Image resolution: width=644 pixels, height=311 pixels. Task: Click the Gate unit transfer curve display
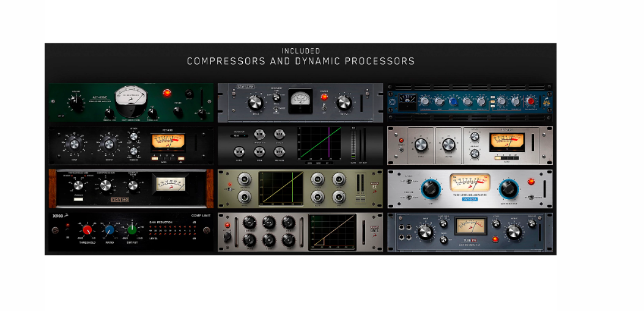click(332, 232)
